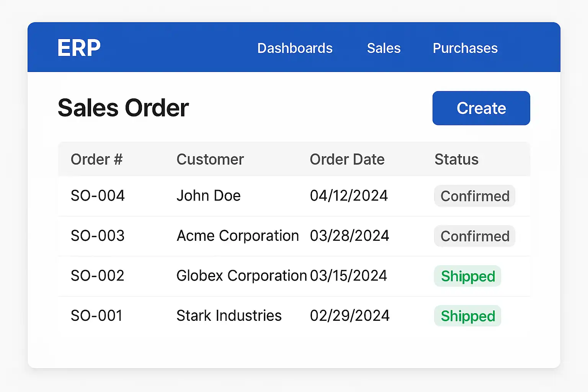This screenshot has width=588, height=392.
Task: Select customer Acme Corporation
Action: [x=237, y=236]
